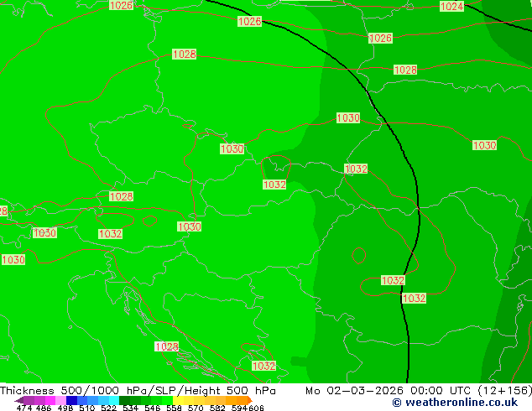Click the legend value 522

coord(108,408)
